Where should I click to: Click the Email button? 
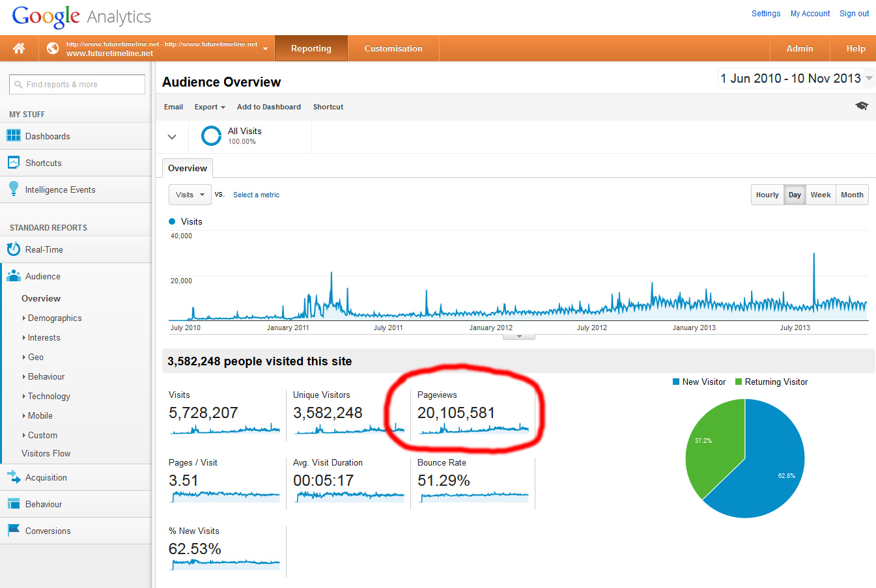tap(173, 107)
